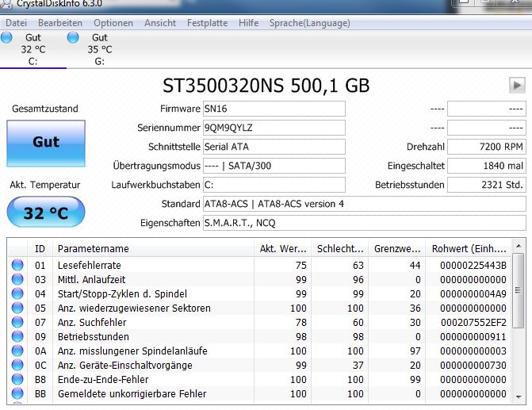Click the blue status orb for drive C:
The image size is (532, 410).
click(6, 37)
